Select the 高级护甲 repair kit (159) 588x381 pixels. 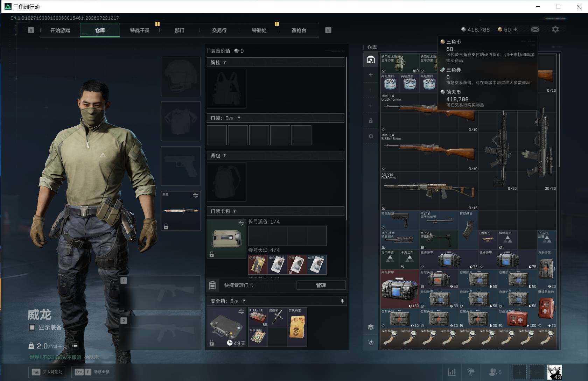[400, 289]
